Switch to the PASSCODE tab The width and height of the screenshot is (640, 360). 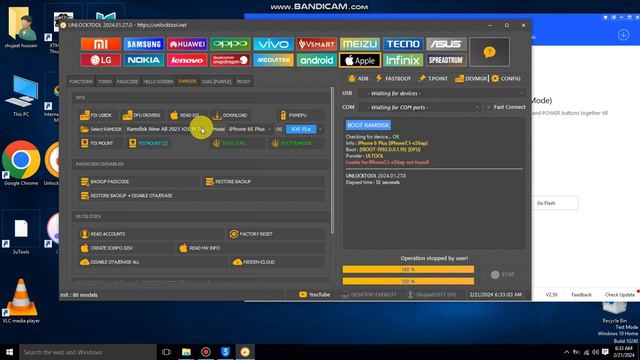pos(127,82)
